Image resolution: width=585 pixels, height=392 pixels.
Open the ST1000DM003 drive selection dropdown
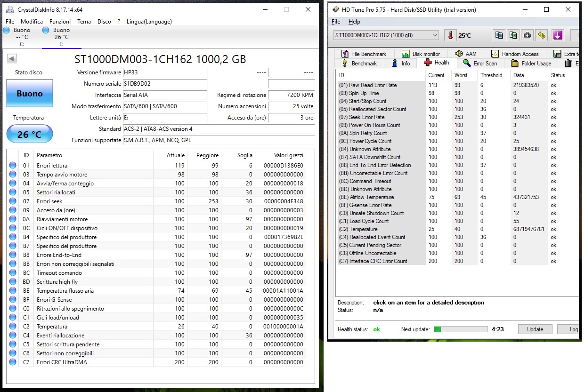[x=386, y=35]
